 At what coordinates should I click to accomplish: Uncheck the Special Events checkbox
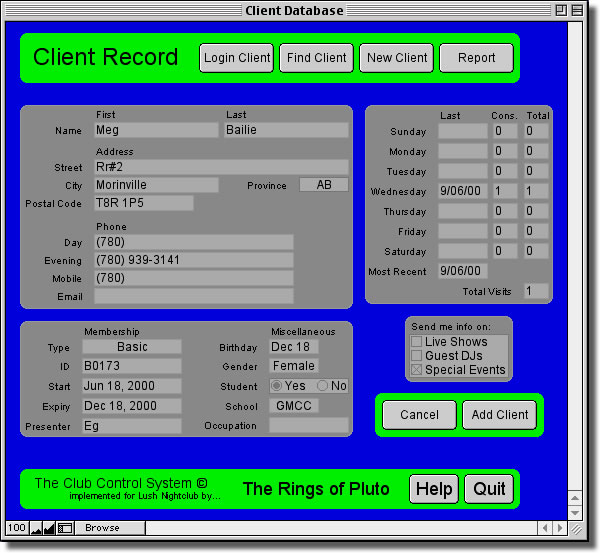coord(416,370)
